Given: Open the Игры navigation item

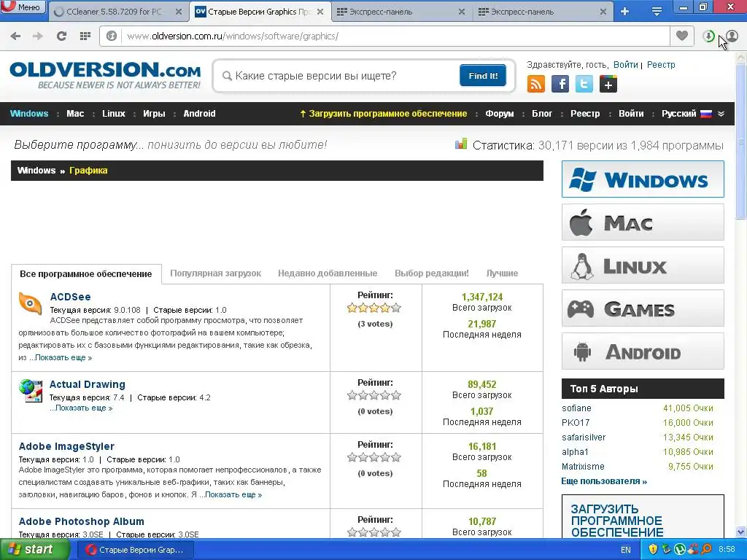Looking at the screenshot, I should coord(154,114).
